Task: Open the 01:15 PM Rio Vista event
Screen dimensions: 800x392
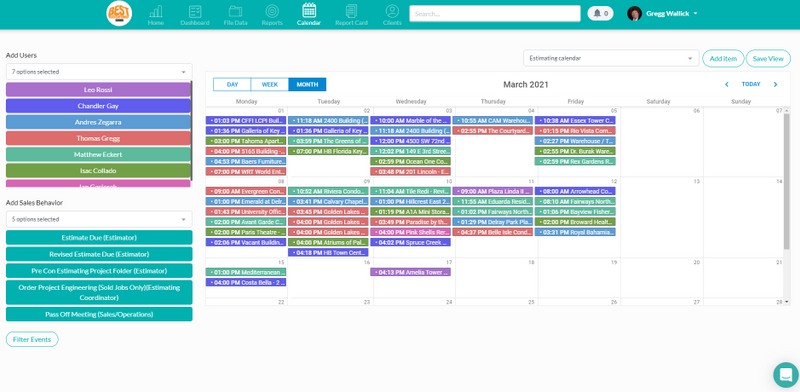Action: click(576, 131)
